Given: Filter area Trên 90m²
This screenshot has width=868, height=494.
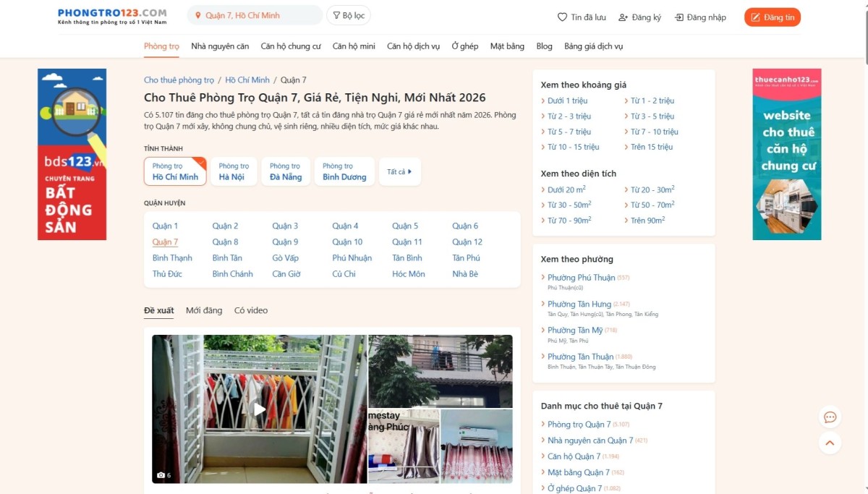Looking at the screenshot, I should tap(647, 220).
